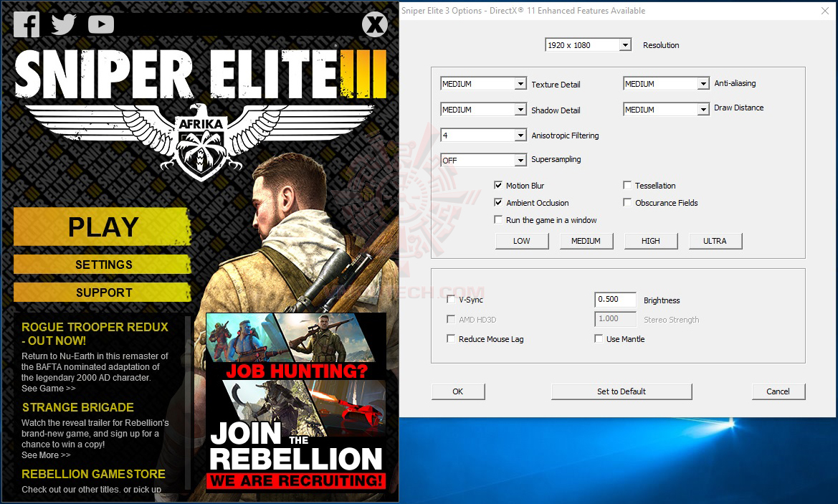Enable Reduce Mouse Lag checkbox
Image resolution: width=838 pixels, height=504 pixels.
(451, 339)
